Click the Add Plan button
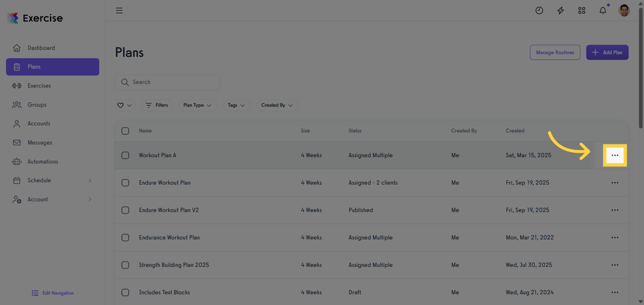 [607, 52]
